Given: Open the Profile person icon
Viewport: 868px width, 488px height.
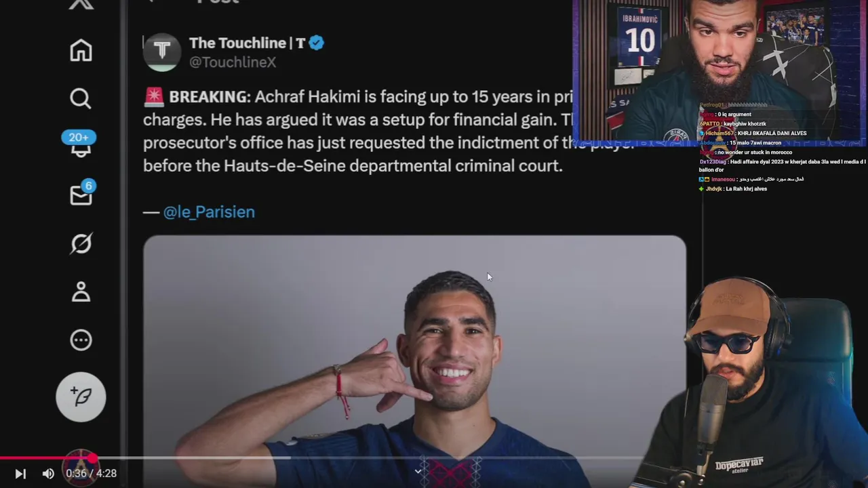Looking at the screenshot, I should (81, 291).
